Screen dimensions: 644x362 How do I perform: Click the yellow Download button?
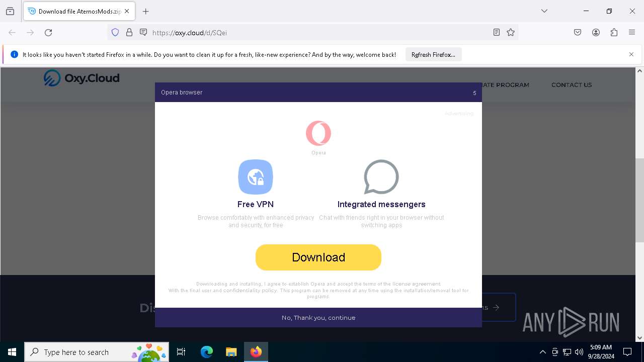318,257
